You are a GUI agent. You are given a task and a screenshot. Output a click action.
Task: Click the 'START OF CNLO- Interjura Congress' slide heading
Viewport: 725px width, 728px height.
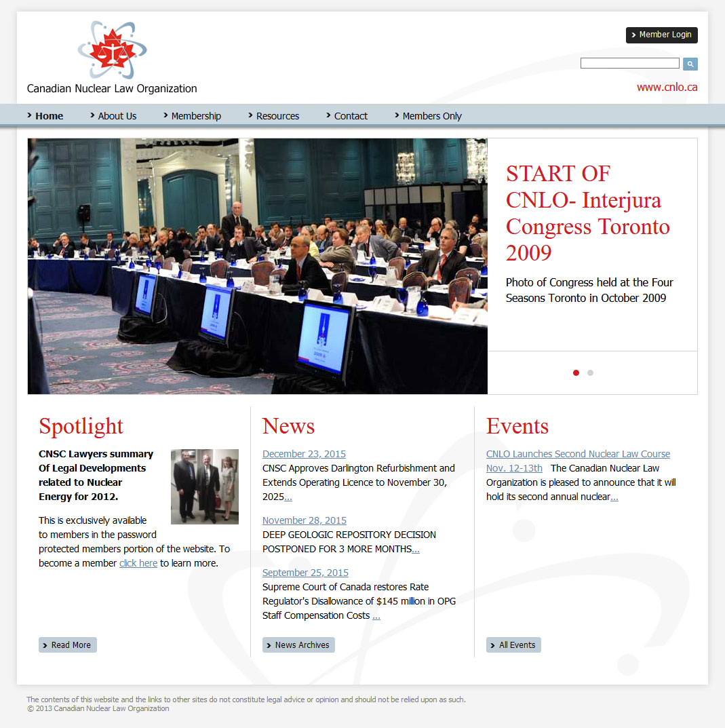pyautogui.click(x=588, y=213)
